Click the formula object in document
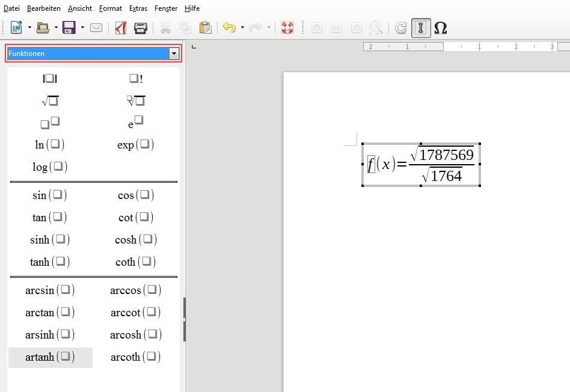The width and height of the screenshot is (570, 392). coord(421,165)
